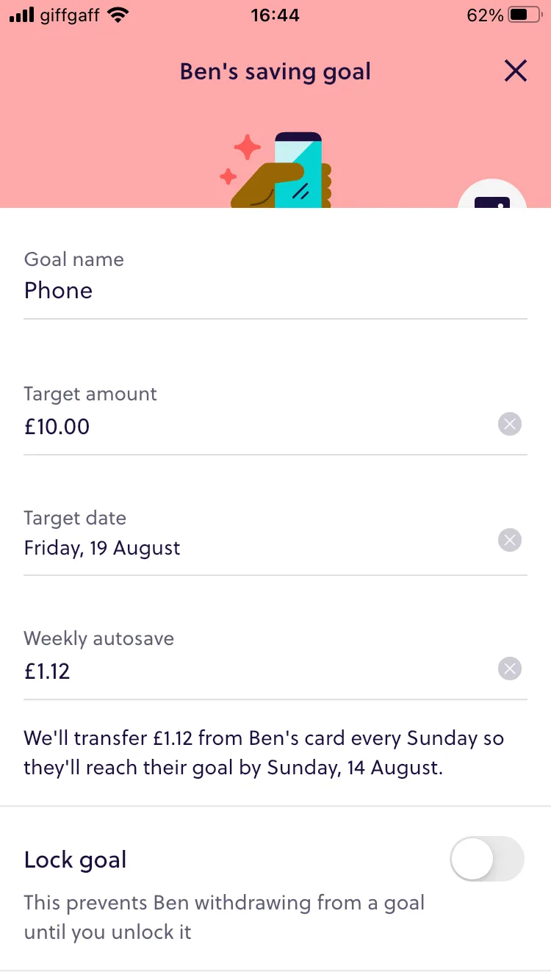Viewport: 551px width, 980px height.
Task: Close Ben's saving goal screen
Action: 516,71
